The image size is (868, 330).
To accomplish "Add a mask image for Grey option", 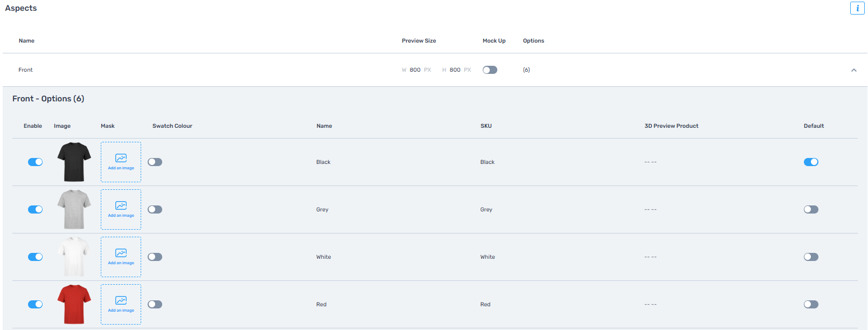I will click(121, 209).
